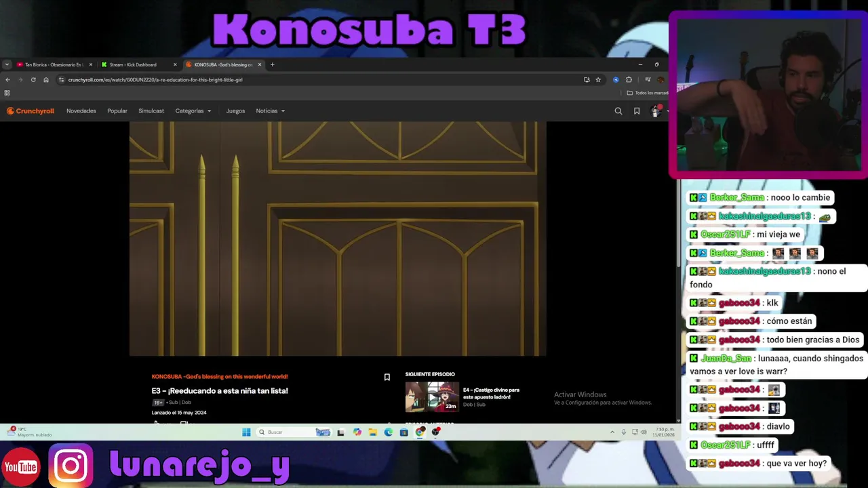
Task: Select the text Lanzado el 15 may 2024
Action: coord(179,412)
